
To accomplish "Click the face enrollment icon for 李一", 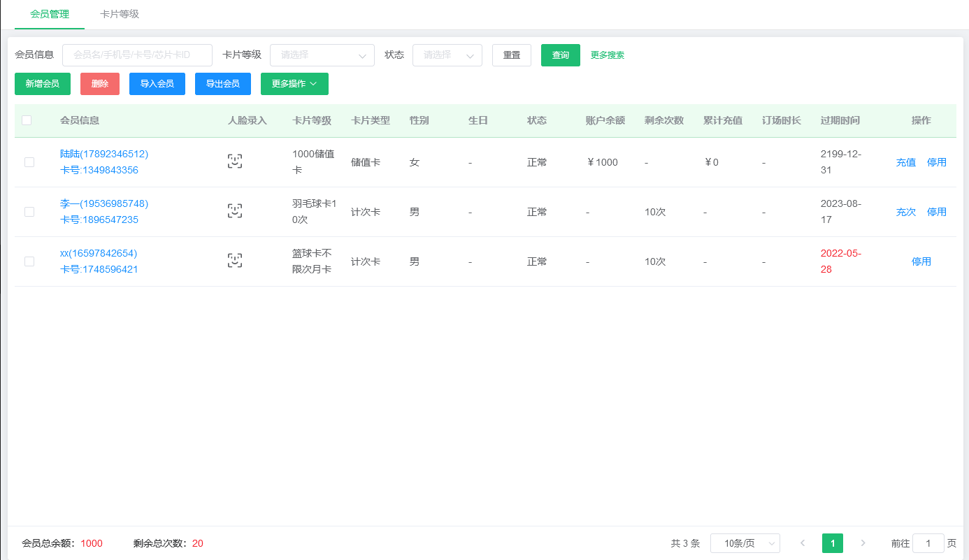I will [x=235, y=210].
